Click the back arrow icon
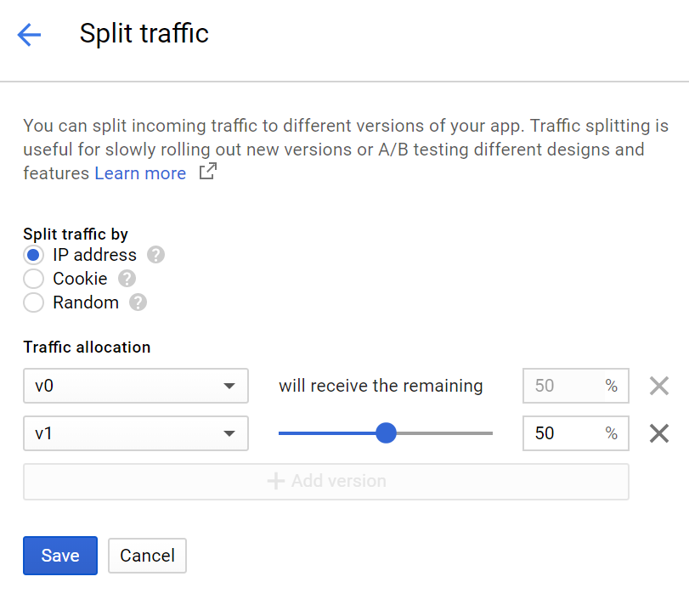This screenshot has width=689, height=616. [x=29, y=35]
